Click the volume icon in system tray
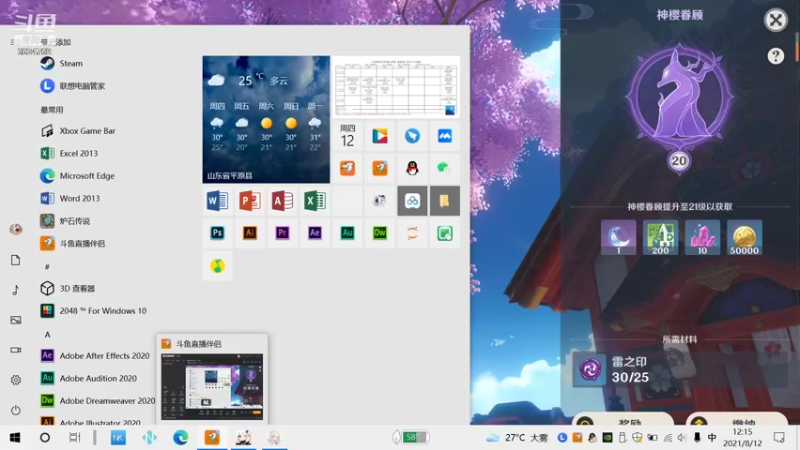800x450 pixels. coord(682,438)
